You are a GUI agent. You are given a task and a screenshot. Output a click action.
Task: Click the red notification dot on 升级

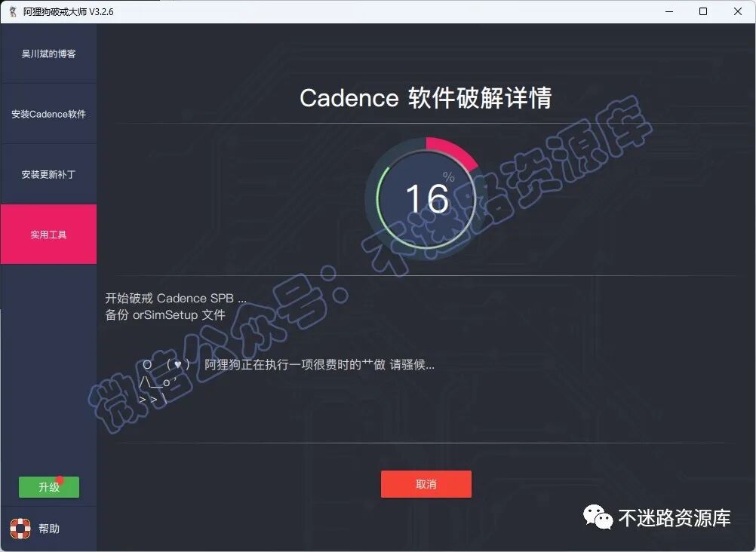tap(60, 479)
